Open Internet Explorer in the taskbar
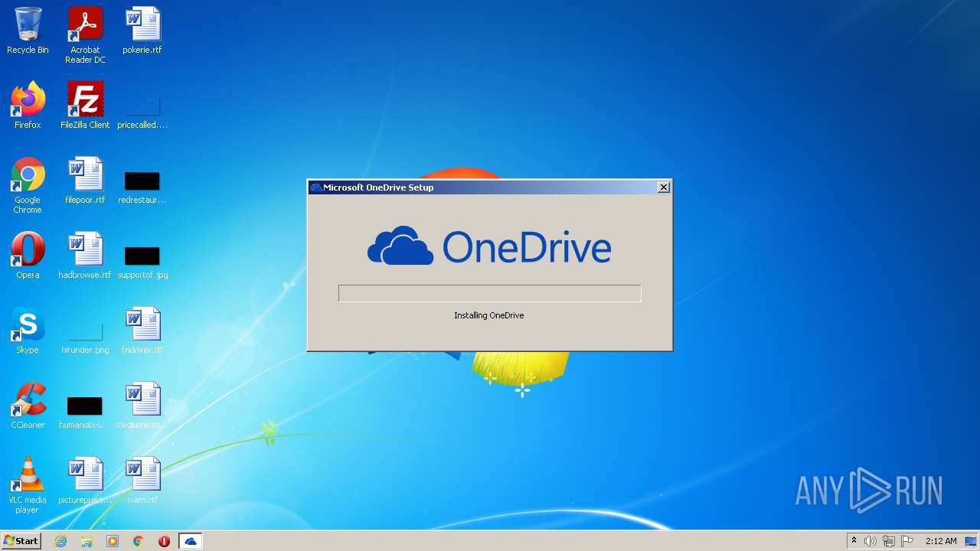The height and width of the screenshot is (551, 980). [61, 541]
